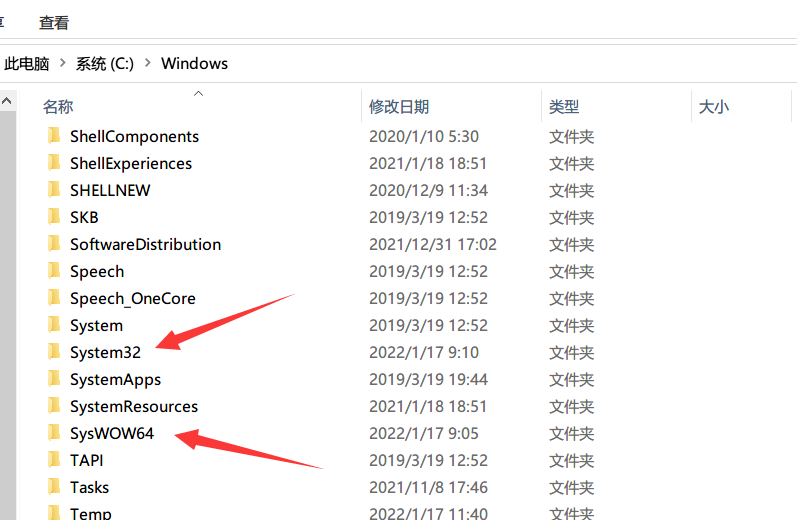Click Windows in the address breadcrumb
This screenshot has height=520, width=797.
click(194, 64)
